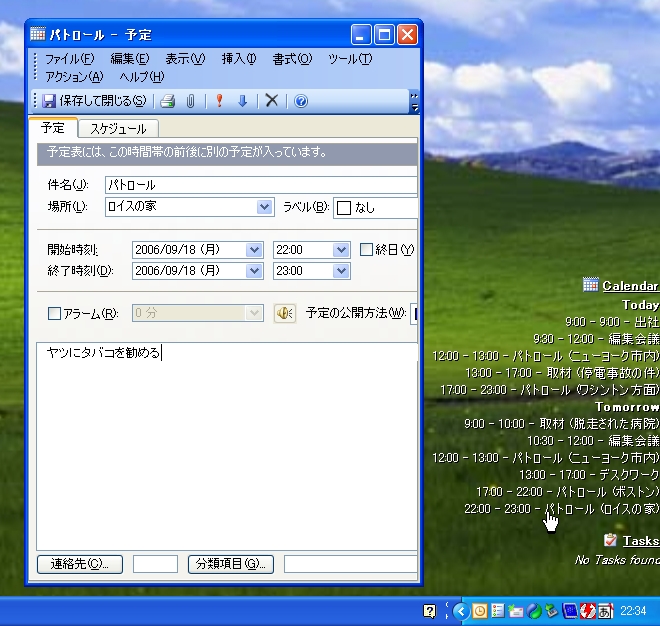Set high importance with red exclamation icon
The width and height of the screenshot is (660, 626).
click(x=219, y=101)
